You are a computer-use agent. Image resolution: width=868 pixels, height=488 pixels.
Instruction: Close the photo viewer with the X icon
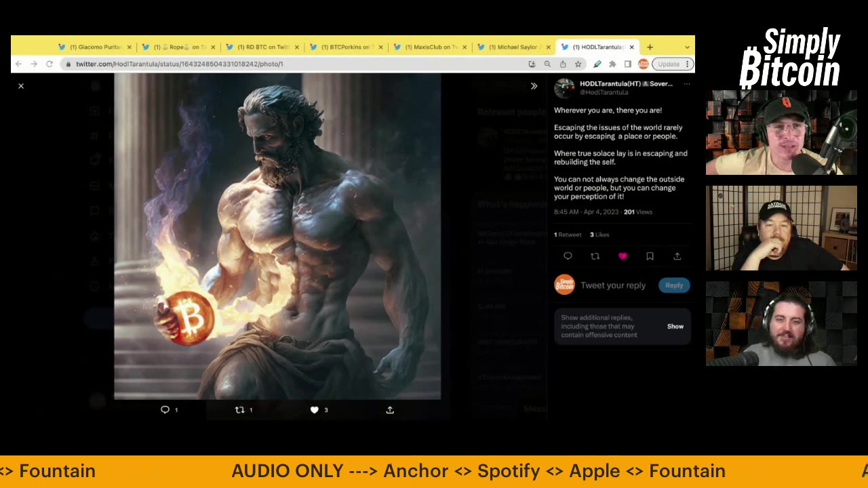[x=21, y=86]
